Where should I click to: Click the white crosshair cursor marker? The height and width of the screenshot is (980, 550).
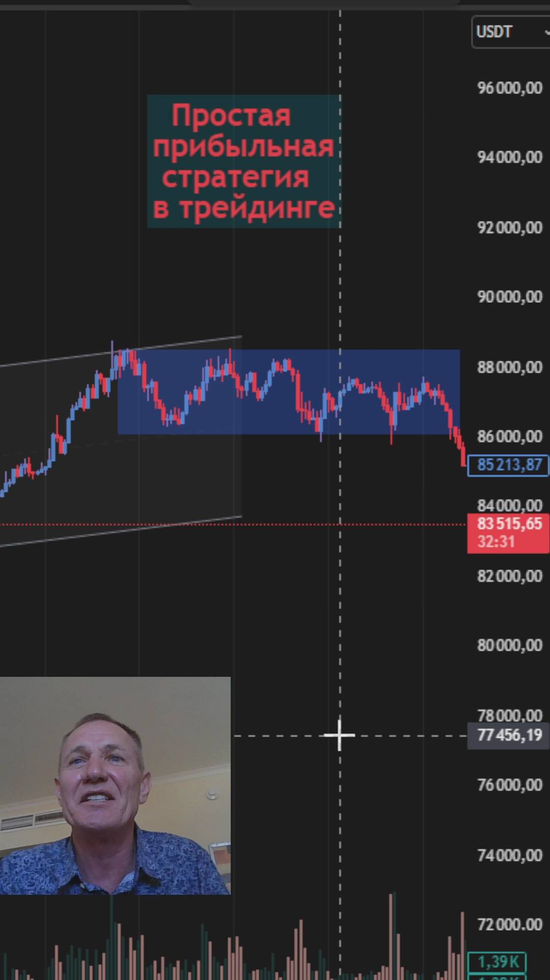click(340, 736)
